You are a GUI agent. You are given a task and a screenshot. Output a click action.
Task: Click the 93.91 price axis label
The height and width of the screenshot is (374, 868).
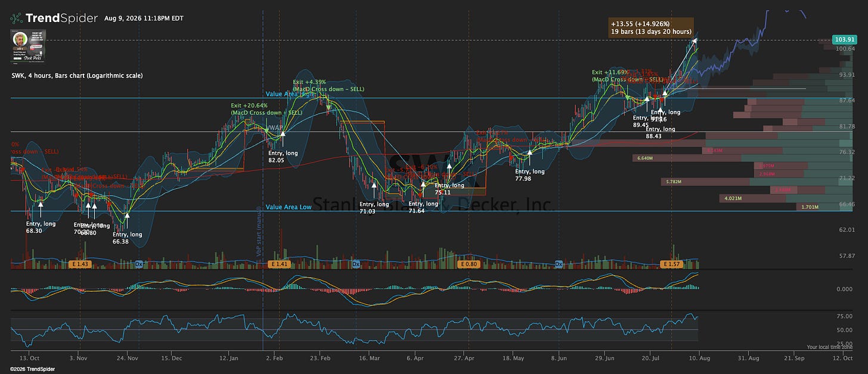(x=847, y=75)
